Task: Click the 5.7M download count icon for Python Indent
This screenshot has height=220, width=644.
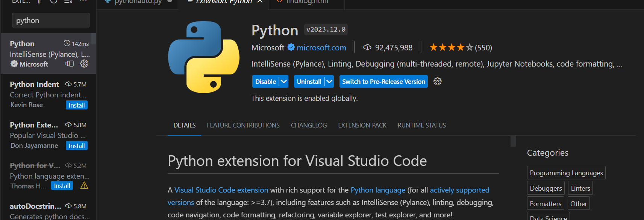Action: click(x=68, y=84)
